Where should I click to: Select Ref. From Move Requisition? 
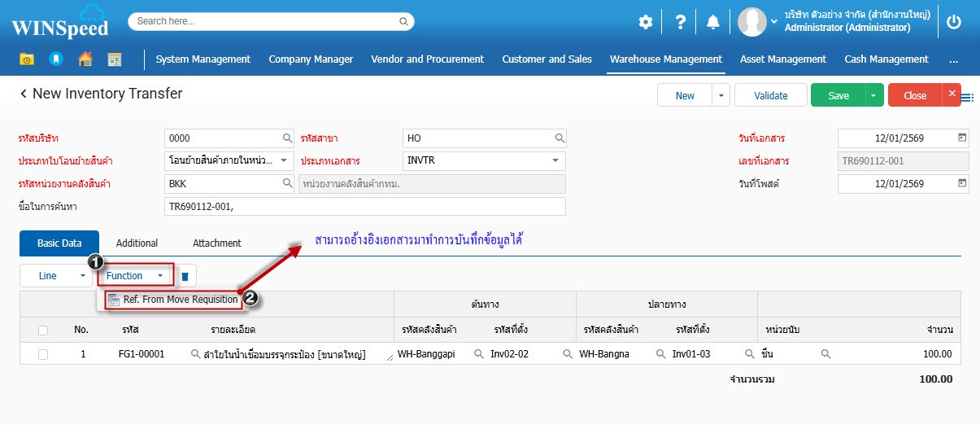180,300
